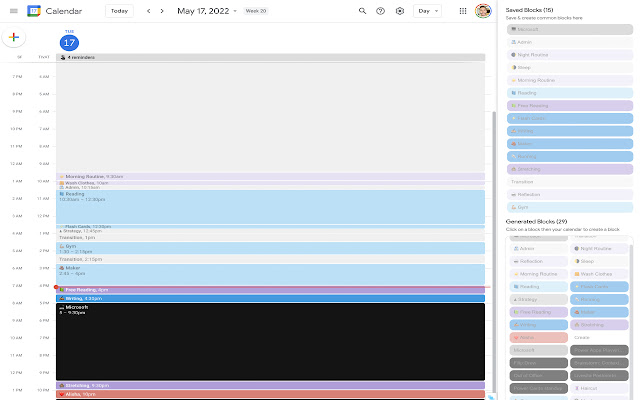This screenshot has width=640, height=400.
Task: Select Maker in Saved Blocks
Action: (x=570, y=144)
